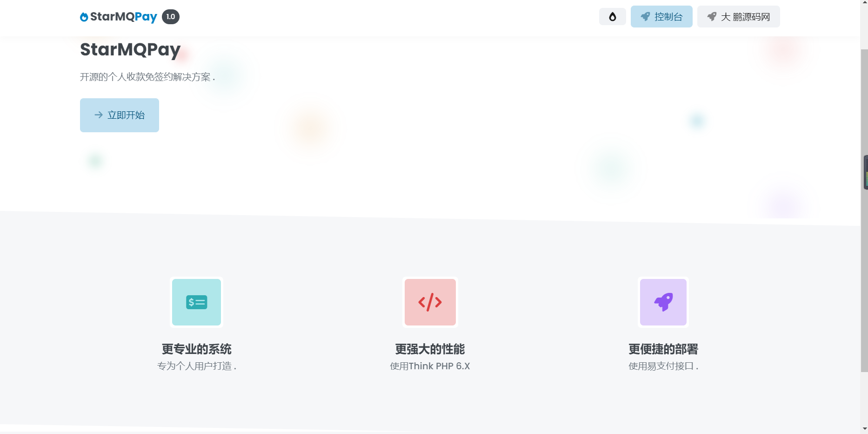868x434 pixels.
Task: Select the 大 鹏源码网 navigation item
Action: coord(738,17)
